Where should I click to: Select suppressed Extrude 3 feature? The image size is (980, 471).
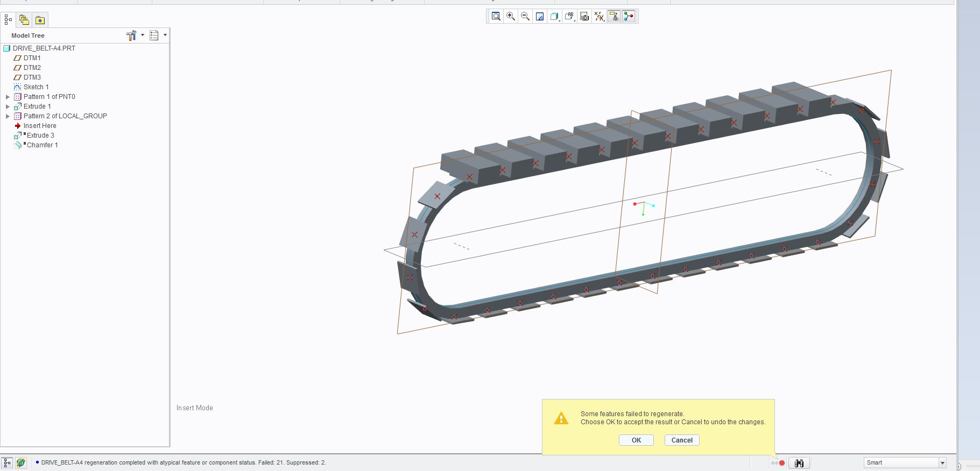click(x=40, y=135)
